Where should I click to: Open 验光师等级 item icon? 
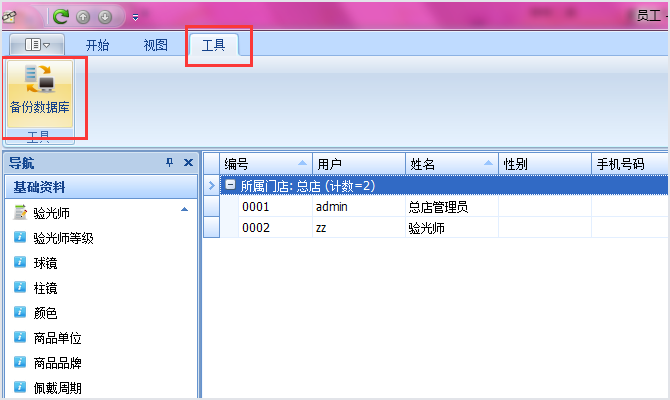point(20,237)
